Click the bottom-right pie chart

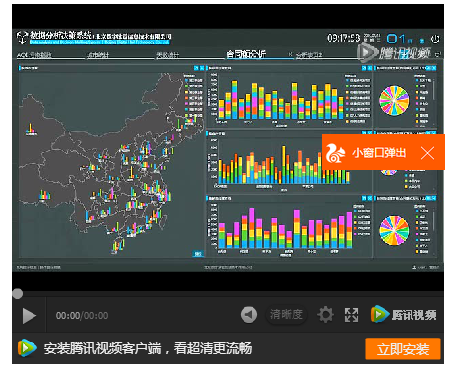pos(394,230)
